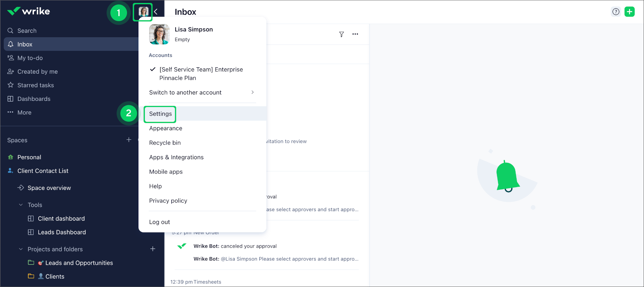Click the Client Contact List space icon

coord(10,171)
